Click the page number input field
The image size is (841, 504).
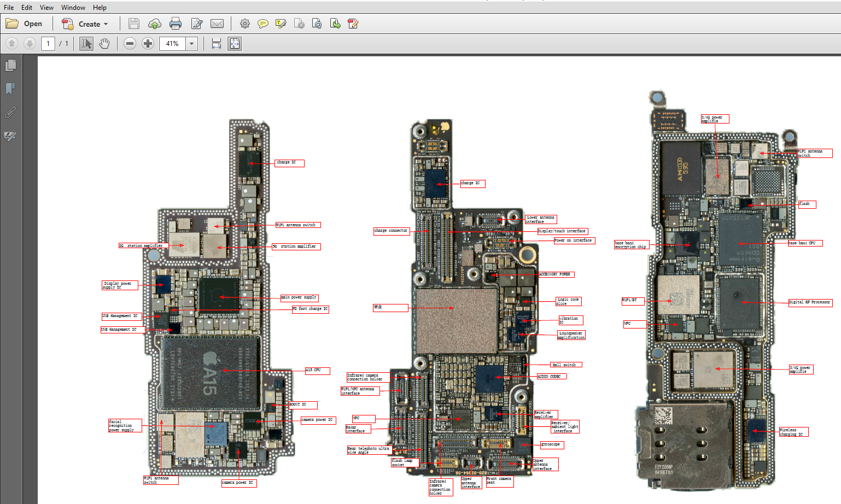coord(48,44)
